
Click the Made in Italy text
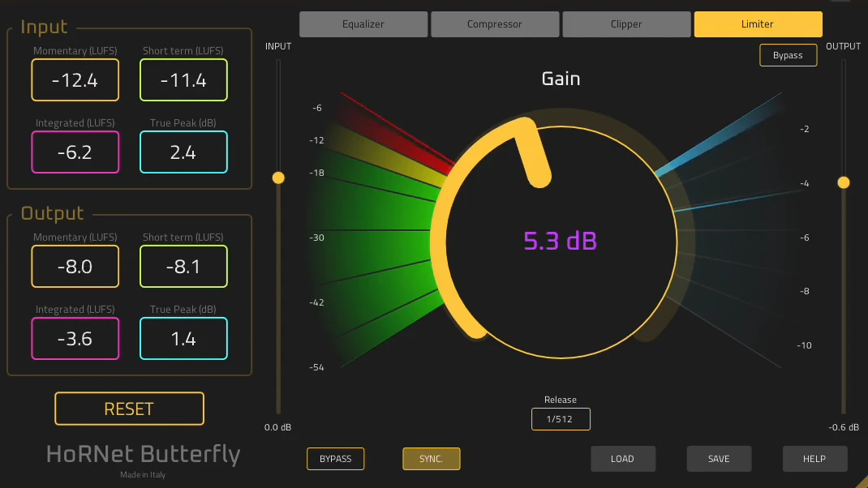coord(143,475)
